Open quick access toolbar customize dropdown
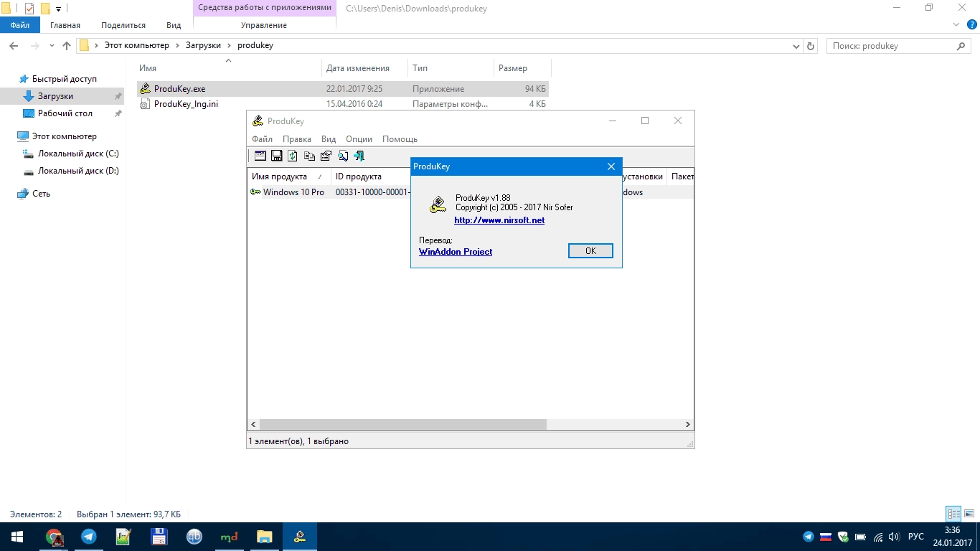 pos(59,9)
